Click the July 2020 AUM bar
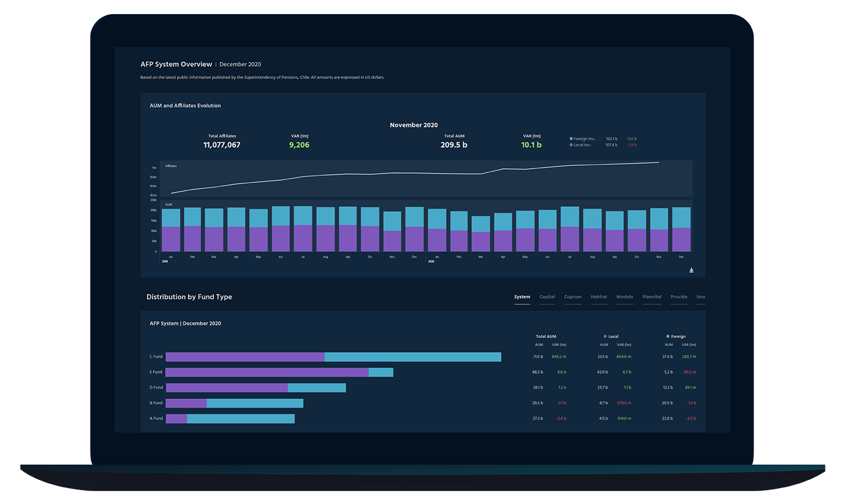Image resolution: width=843 pixels, height=504 pixels. 569,229
